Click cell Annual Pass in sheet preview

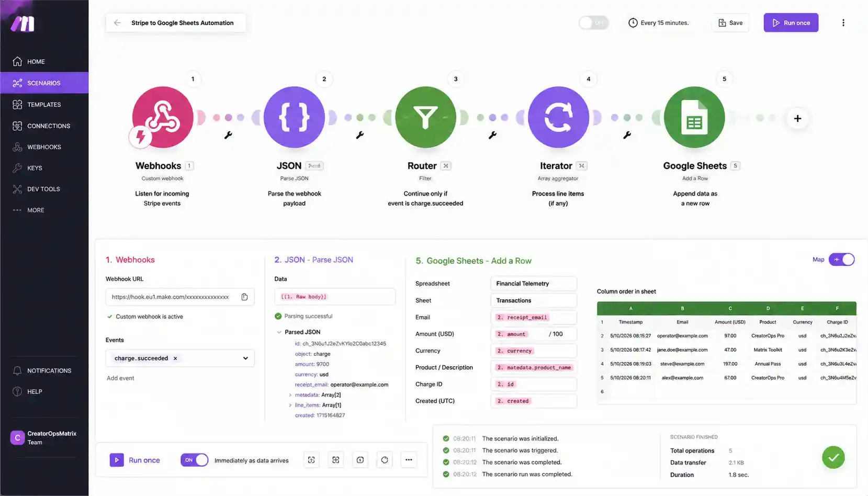click(768, 364)
